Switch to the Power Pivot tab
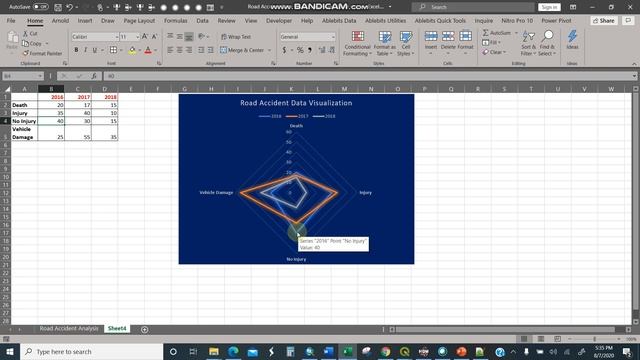Screen dimensions: 640x360 point(556,20)
